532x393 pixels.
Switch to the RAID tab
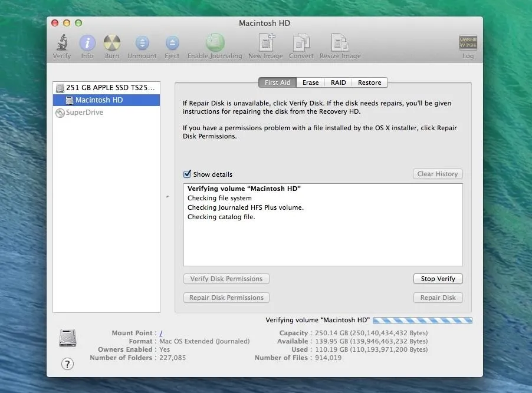[x=339, y=82]
